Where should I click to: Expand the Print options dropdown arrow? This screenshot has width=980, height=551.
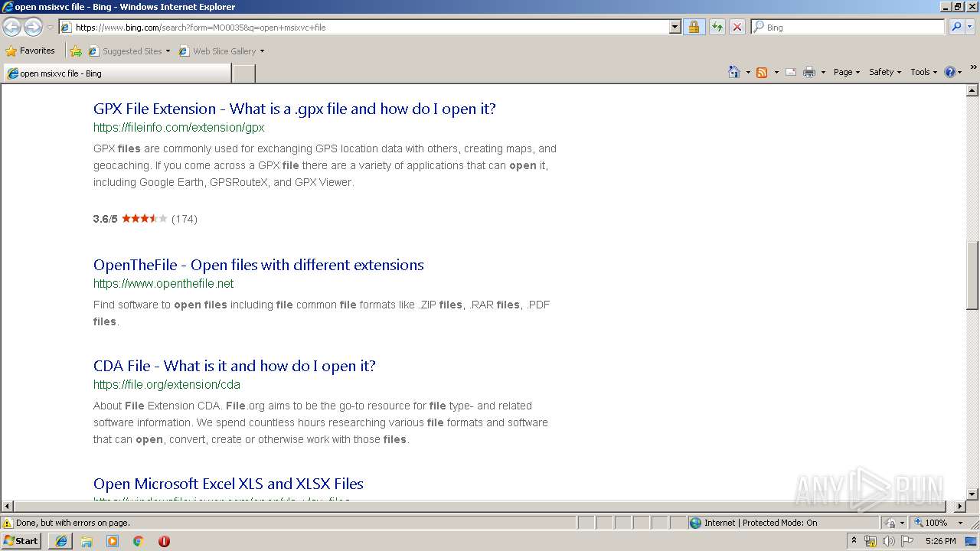coord(823,72)
